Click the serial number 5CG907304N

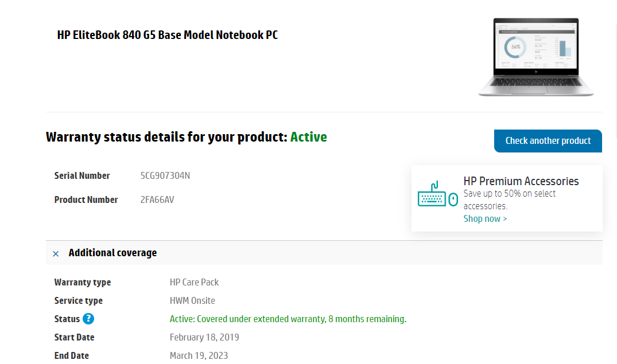click(x=165, y=175)
